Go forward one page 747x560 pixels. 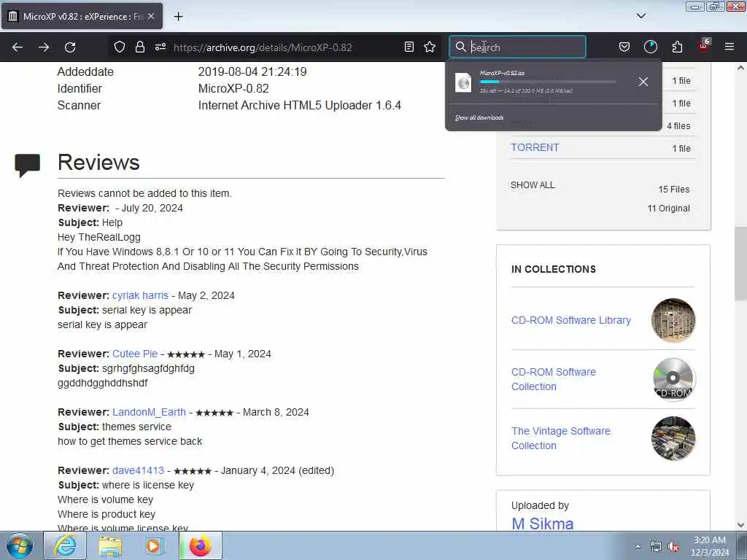[x=43, y=47]
